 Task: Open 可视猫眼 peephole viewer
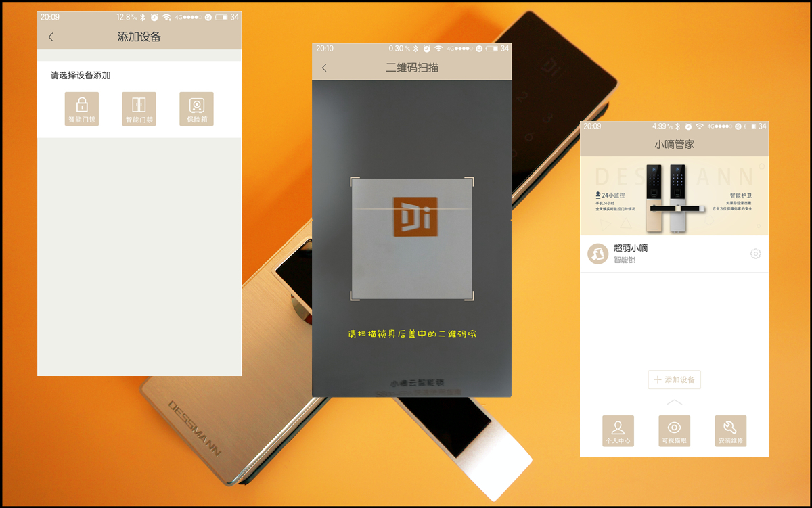point(674,431)
